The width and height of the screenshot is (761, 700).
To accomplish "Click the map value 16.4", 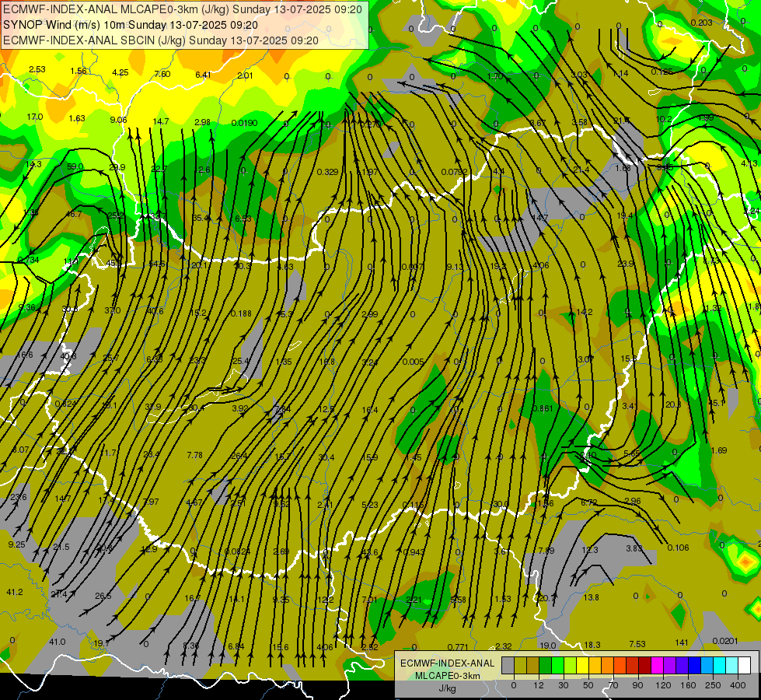I will 370,410.
